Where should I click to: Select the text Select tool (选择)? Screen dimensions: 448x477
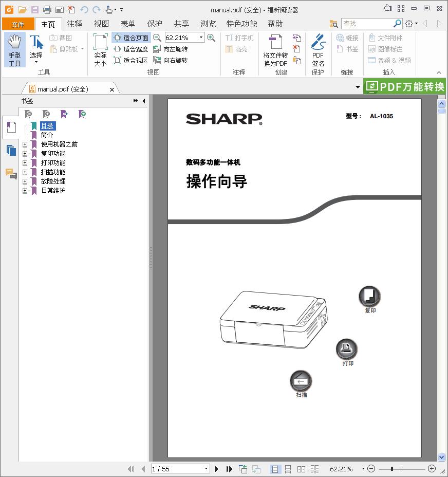click(x=36, y=49)
